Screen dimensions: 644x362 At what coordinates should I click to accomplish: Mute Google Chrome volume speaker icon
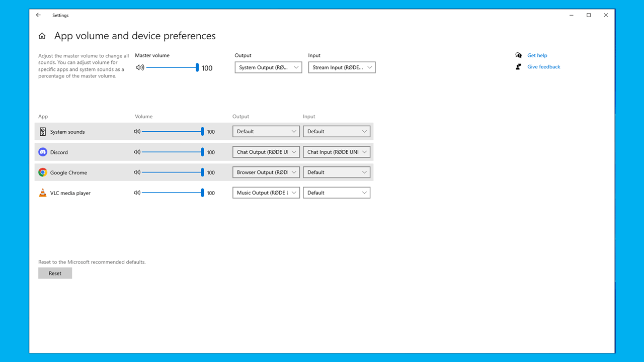(x=137, y=172)
